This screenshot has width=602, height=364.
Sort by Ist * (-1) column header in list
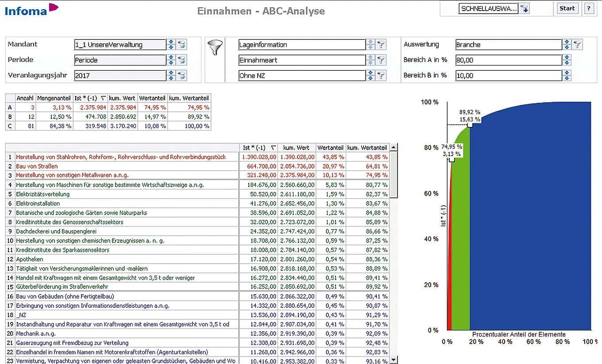coord(259,148)
